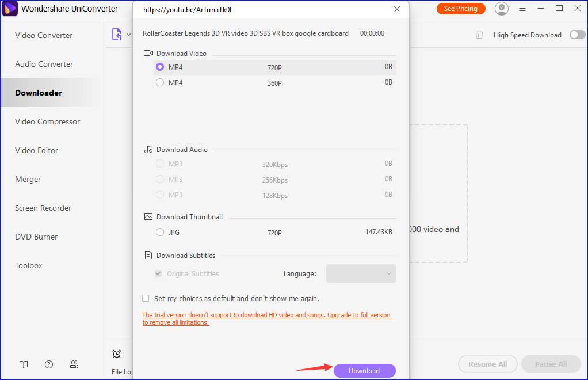Click the account avatar icon
The image size is (588, 380).
[x=501, y=9]
